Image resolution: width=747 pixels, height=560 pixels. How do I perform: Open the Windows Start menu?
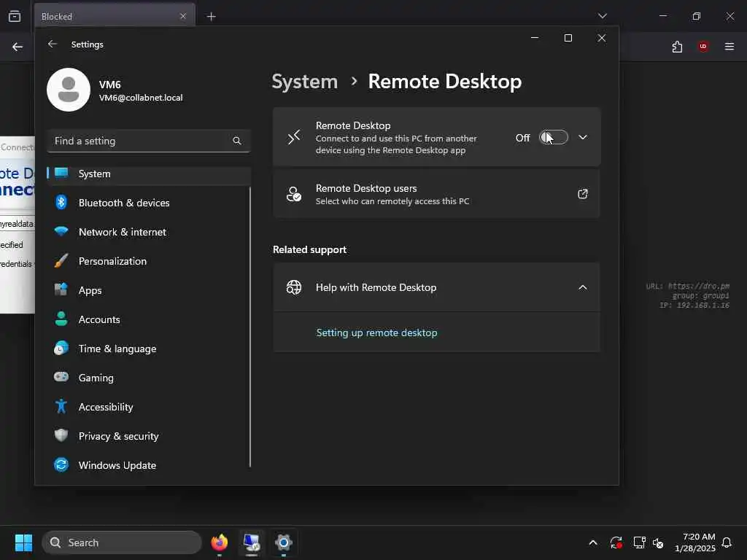click(23, 542)
